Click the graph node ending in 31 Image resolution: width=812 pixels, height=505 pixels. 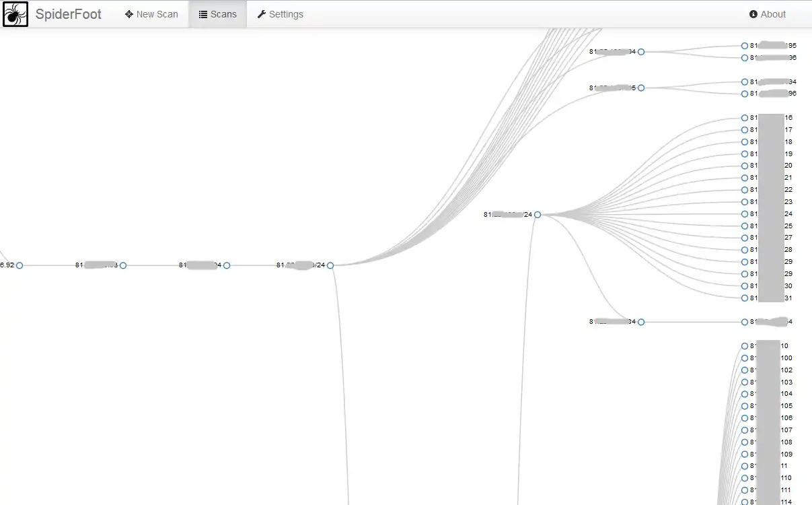[745, 298]
